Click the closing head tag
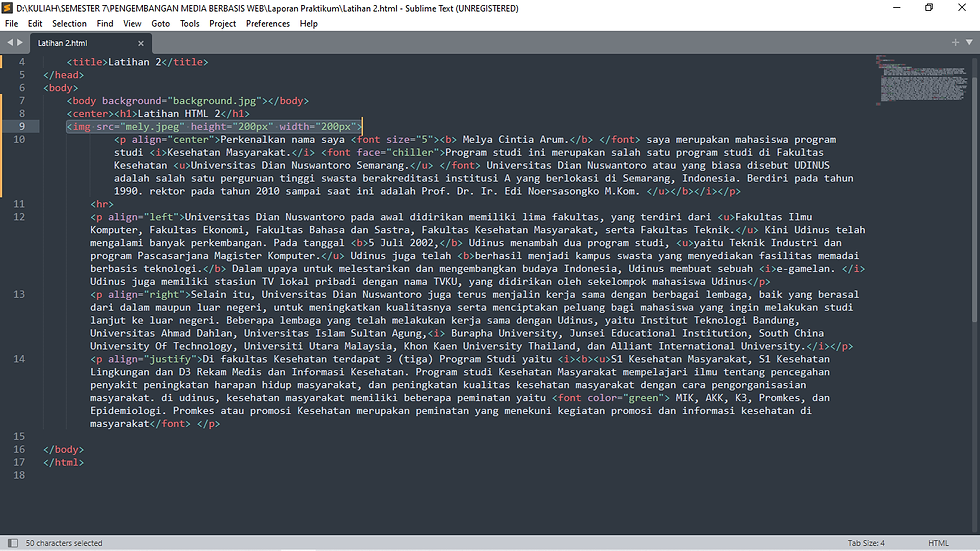The width and height of the screenshot is (980, 551). pyautogui.click(x=64, y=74)
